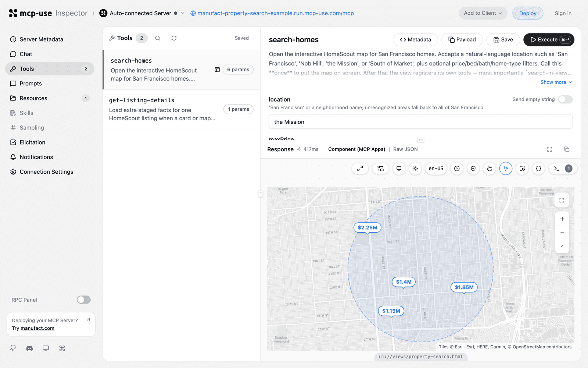Click the monitor device icon in widget toolbar
Viewport: 588px width, 368px height.
399,169
